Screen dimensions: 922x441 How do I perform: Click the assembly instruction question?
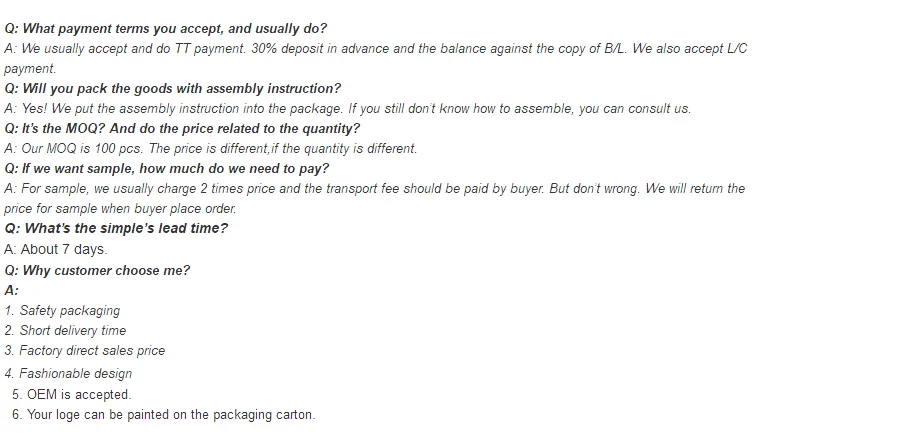(x=172, y=89)
